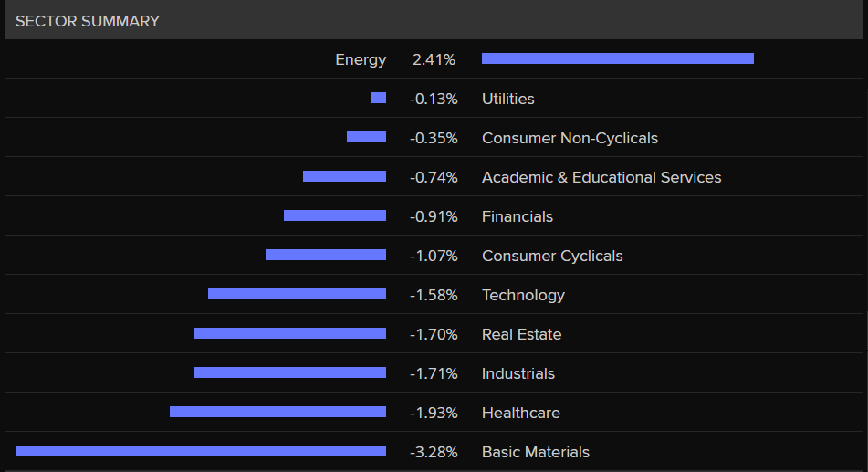This screenshot has width=868, height=472.
Task: Click the Healthcare sector name
Action: [521, 413]
